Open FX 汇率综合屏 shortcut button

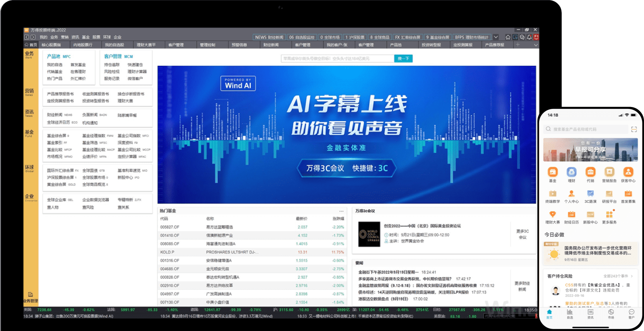408,37
